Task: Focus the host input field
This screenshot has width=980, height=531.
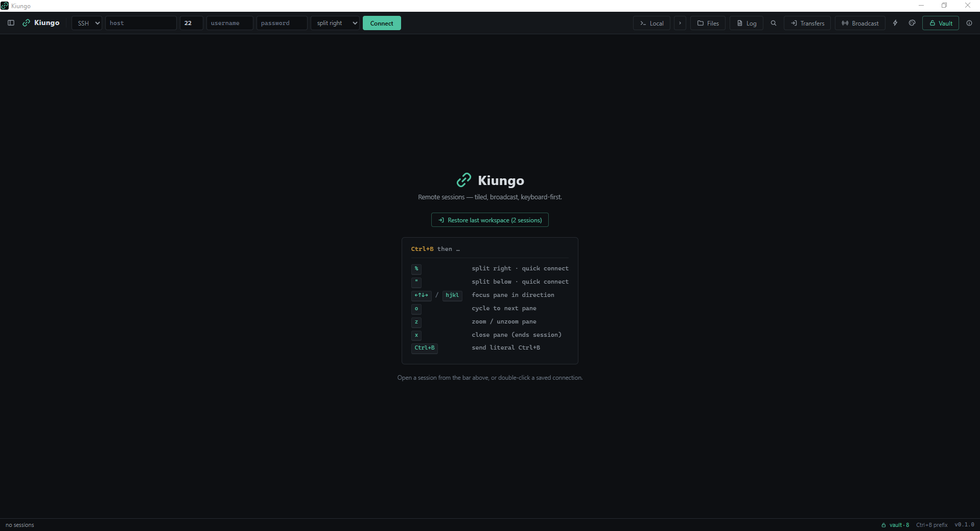Action: pos(141,23)
